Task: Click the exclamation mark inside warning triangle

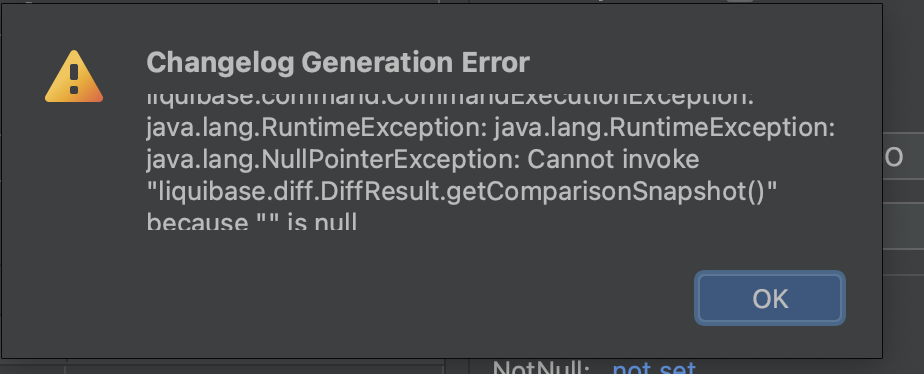Action: point(74,78)
